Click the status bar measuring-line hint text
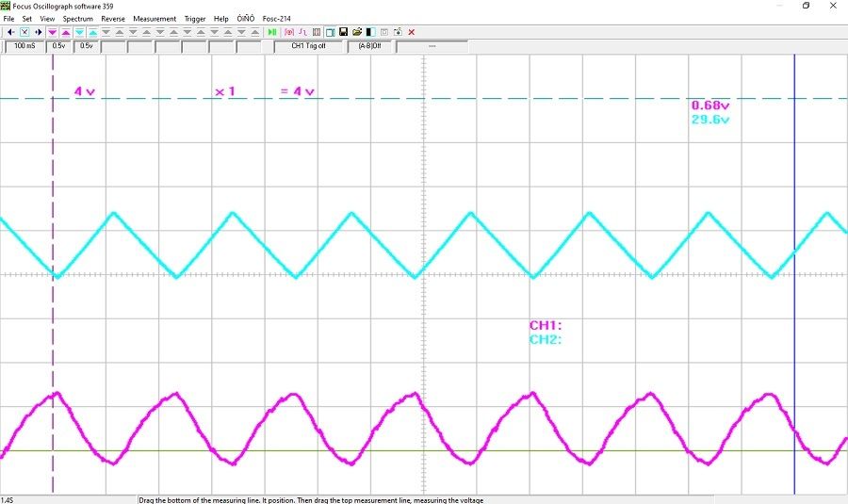848x504 pixels. click(311, 500)
